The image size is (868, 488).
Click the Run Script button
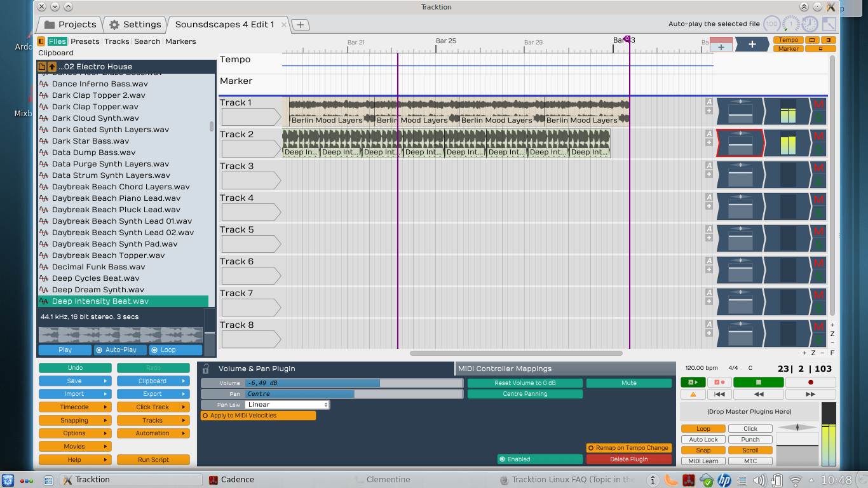(153, 460)
